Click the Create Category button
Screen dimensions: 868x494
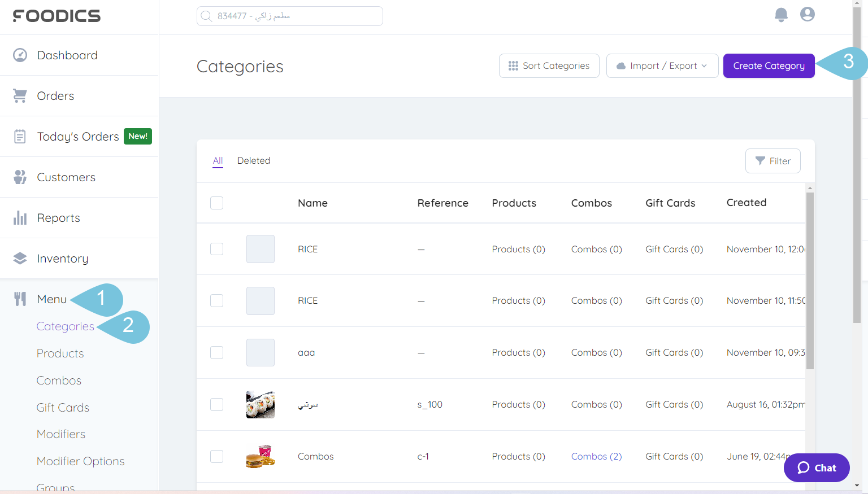click(x=769, y=65)
